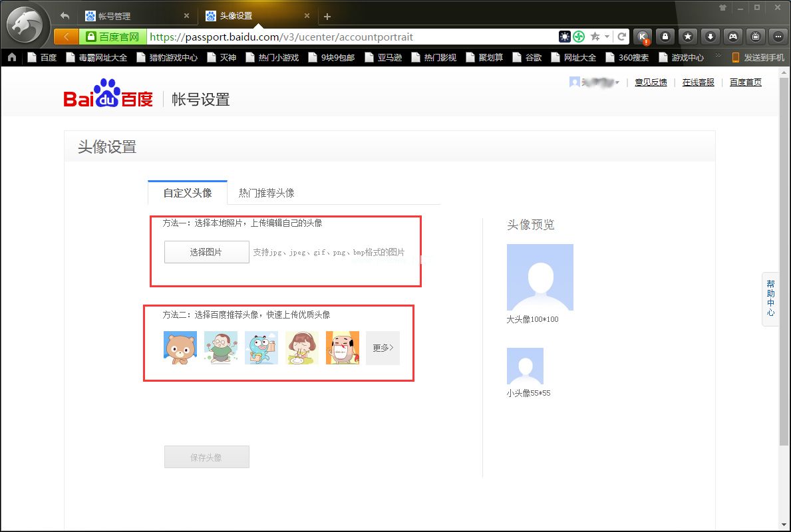Open the TV/video icon in the browser toolbar

(x=756, y=37)
